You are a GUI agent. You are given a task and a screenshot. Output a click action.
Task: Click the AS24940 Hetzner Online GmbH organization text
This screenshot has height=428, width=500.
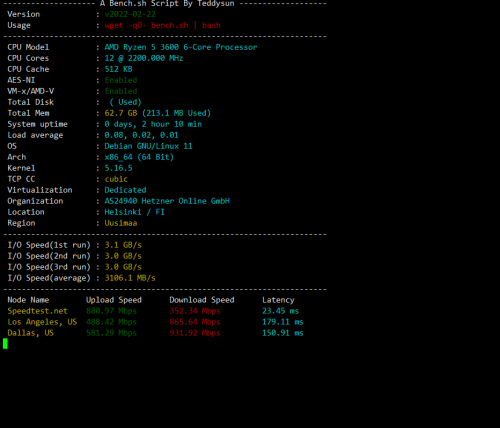[167, 201]
